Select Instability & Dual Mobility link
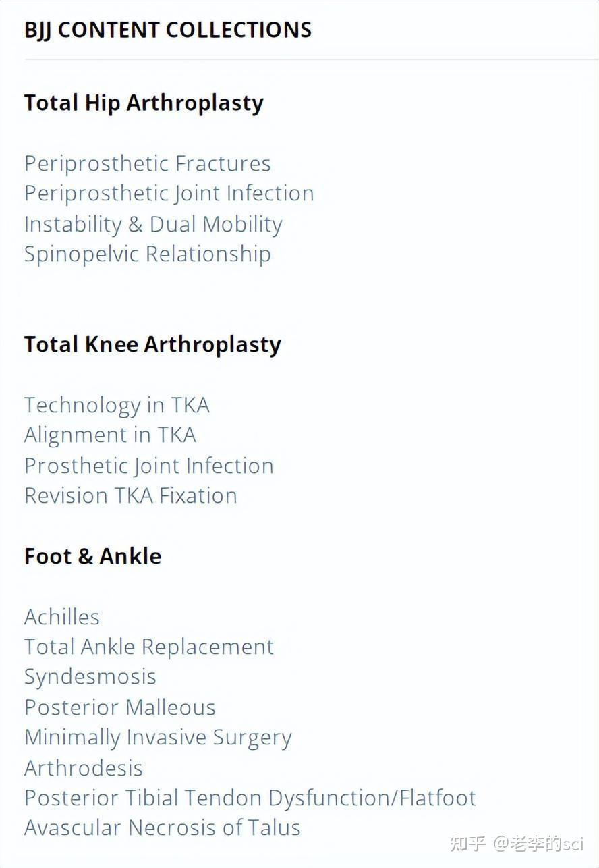 153,224
